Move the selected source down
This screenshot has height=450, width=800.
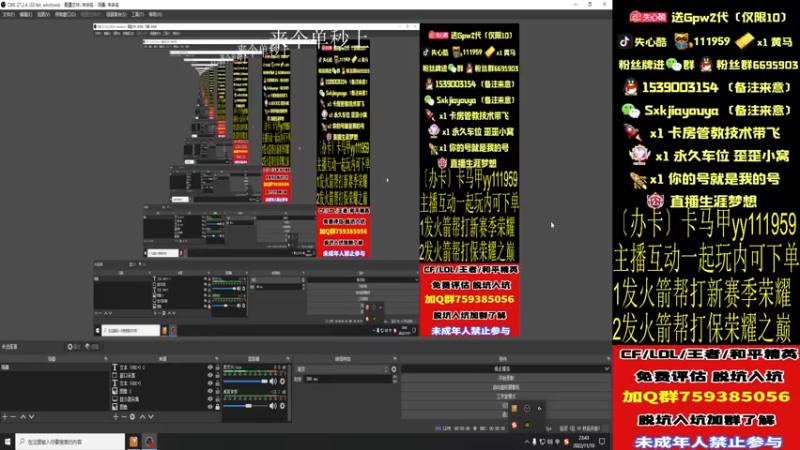(151, 417)
